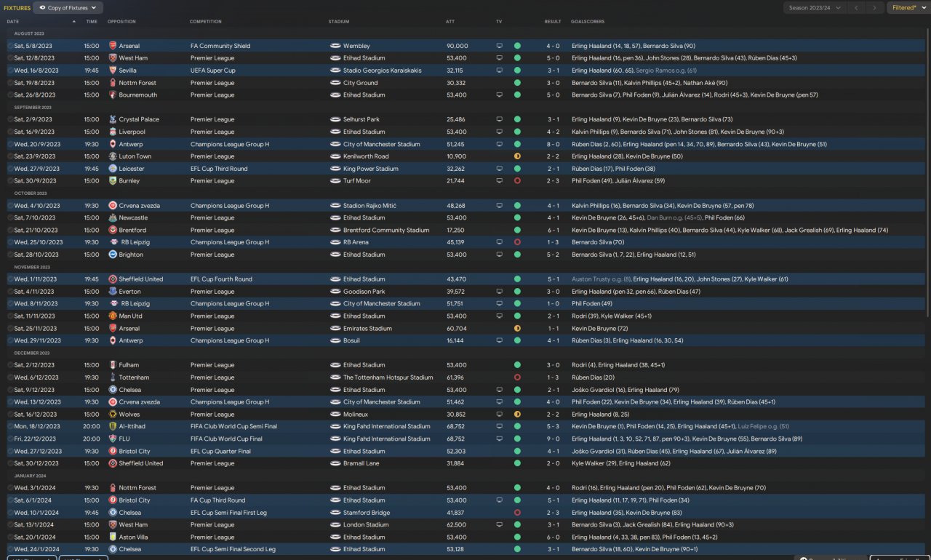Open the Season 2023/24 dropdown
This screenshot has width=931, height=560.
[x=815, y=8]
